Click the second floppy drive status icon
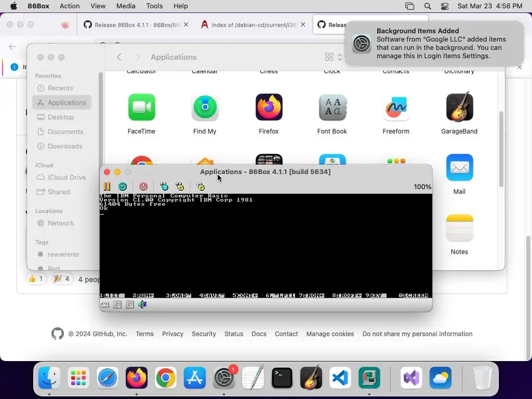 tap(129, 304)
